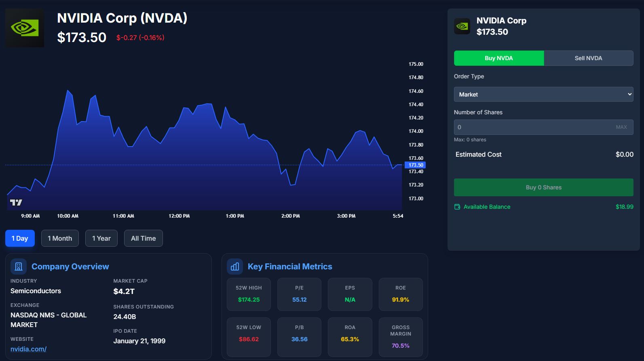Click the Market Cap $4.2T value
This screenshot has width=644, height=361.
pyautogui.click(x=124, y=291)
